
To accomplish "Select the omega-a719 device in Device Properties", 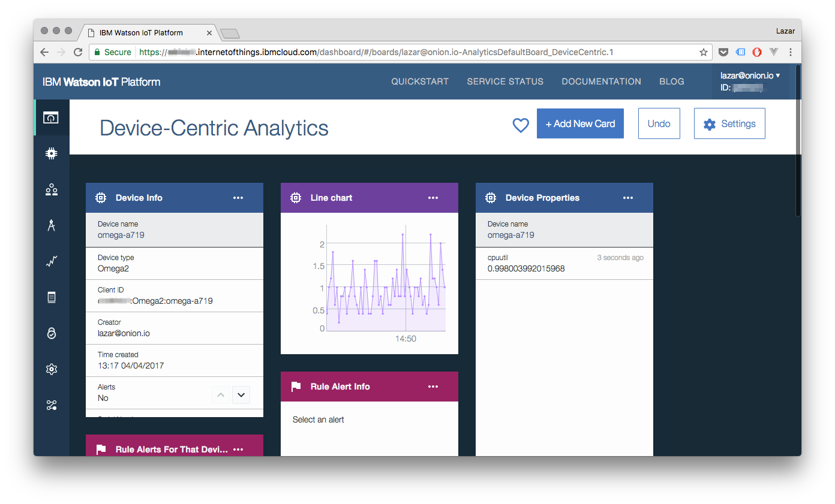I will click(564, 230).
